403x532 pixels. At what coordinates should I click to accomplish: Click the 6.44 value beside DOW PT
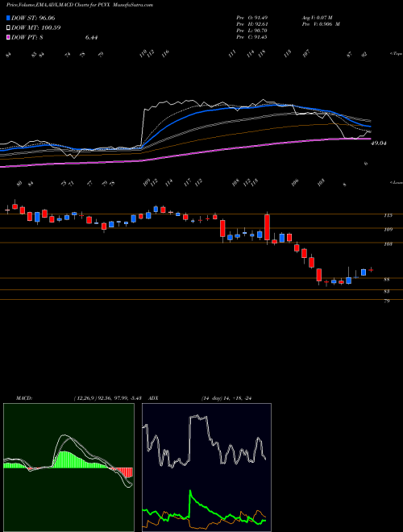[91, 37]
